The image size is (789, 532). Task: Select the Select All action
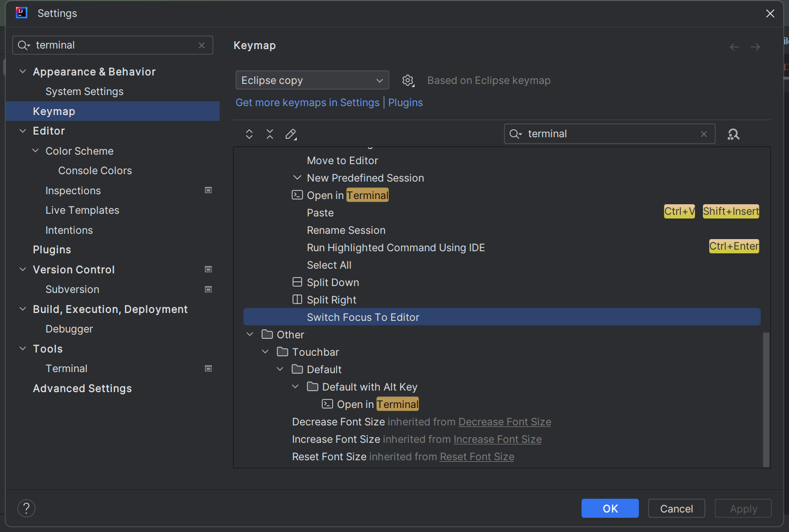pos(502,264)
